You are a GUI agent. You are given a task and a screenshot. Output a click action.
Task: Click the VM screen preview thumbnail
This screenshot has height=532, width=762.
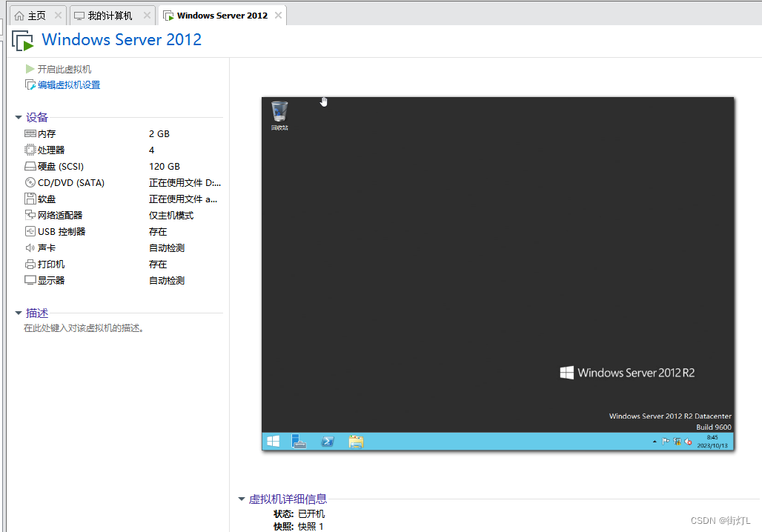(497, 273)
